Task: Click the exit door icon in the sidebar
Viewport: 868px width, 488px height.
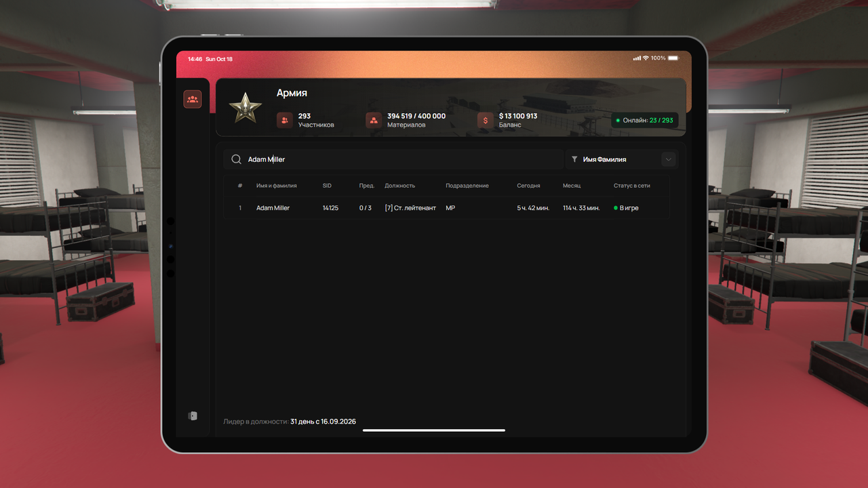Action: click(x=193, y=415)
